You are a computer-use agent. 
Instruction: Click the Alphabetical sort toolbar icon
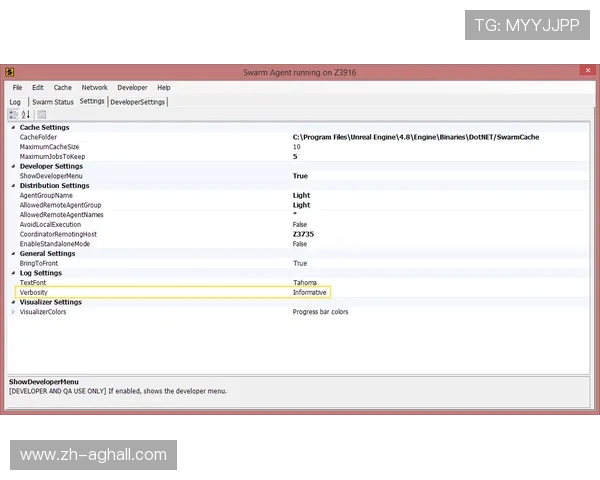click(x=26, y=115)
